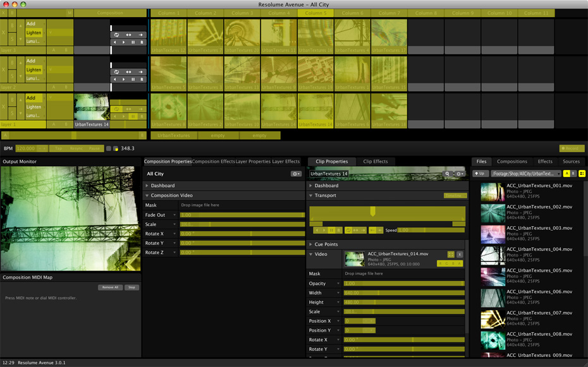Trigger the UrbanTextures 12 clip thumbnail
This screenshot has height=367, width=588.
coord(168,33)
